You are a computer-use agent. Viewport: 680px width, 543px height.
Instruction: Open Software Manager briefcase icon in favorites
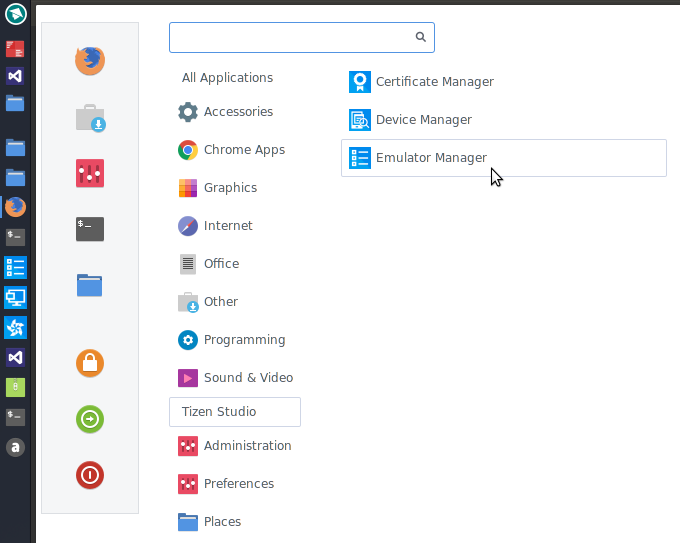[90, 118]
